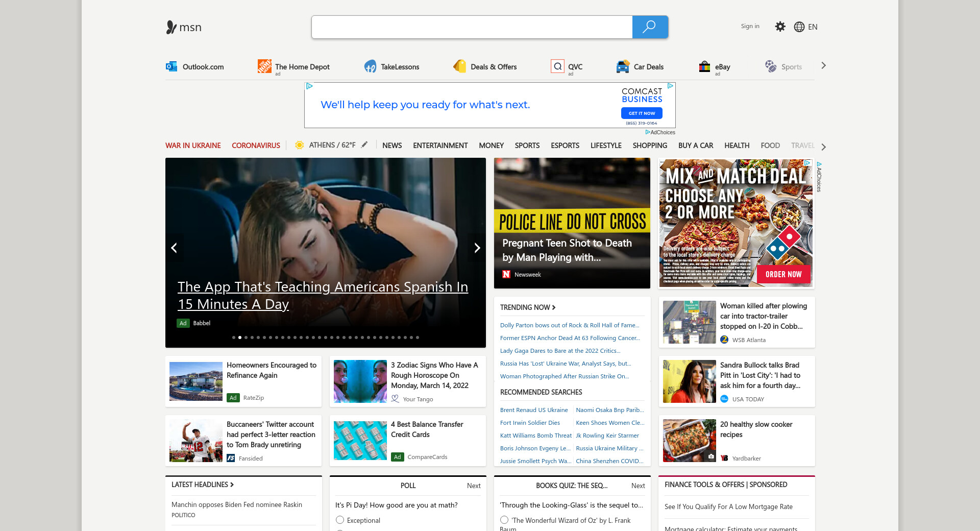Click the globe language icon
Image resolution: width=980 pixels, height=531 pixels.
799,27
